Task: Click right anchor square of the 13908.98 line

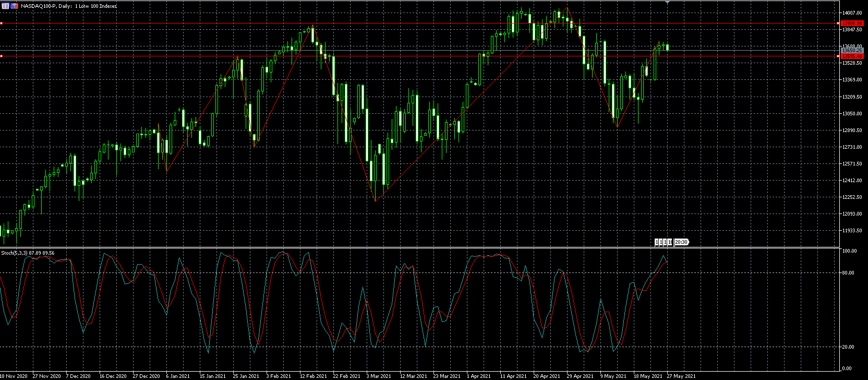Action: pyautogui.click(x=838, y=23)
